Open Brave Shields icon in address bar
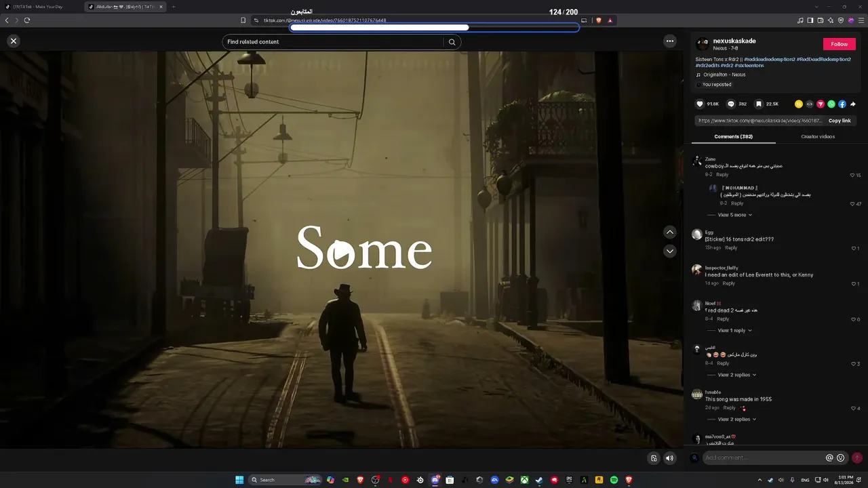 599,20
